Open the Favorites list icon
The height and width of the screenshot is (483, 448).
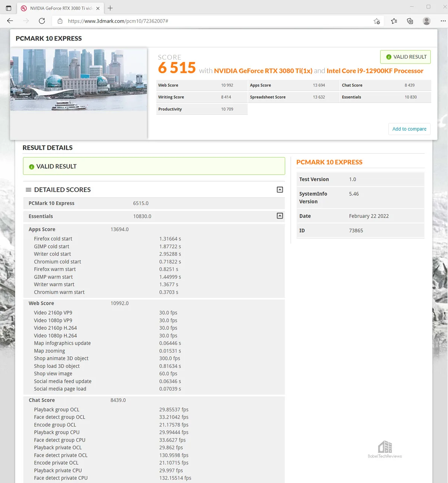(x=394, y=21)
